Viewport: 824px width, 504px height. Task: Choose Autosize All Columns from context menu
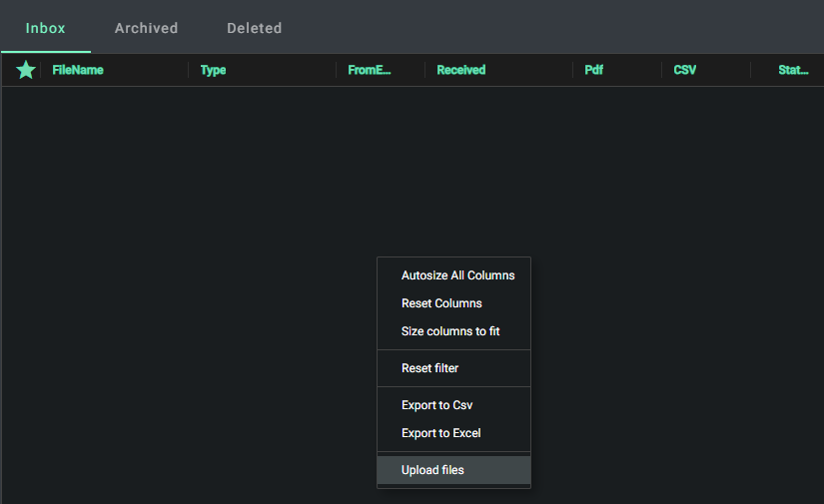pos(457,275)
